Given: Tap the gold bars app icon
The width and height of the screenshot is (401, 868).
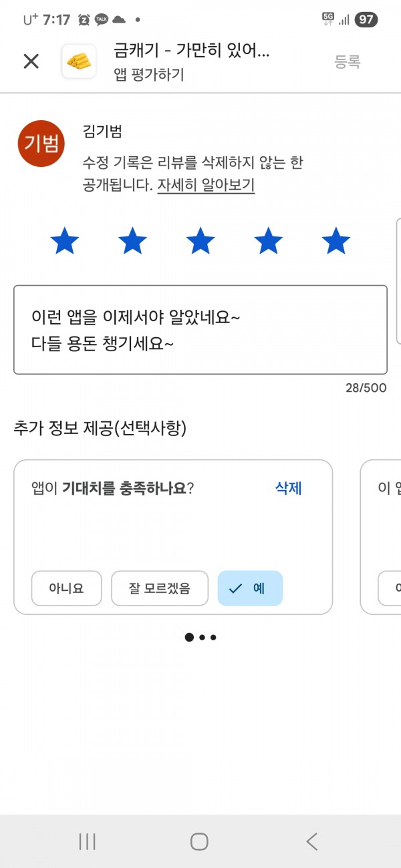Looking at the screenshot, I should (x=79, y=61).
